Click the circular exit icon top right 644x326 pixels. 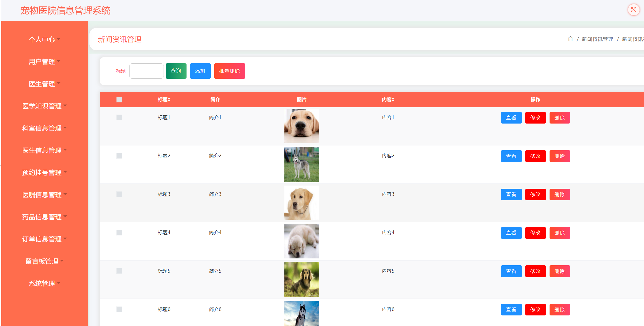[x=633, y=10]
